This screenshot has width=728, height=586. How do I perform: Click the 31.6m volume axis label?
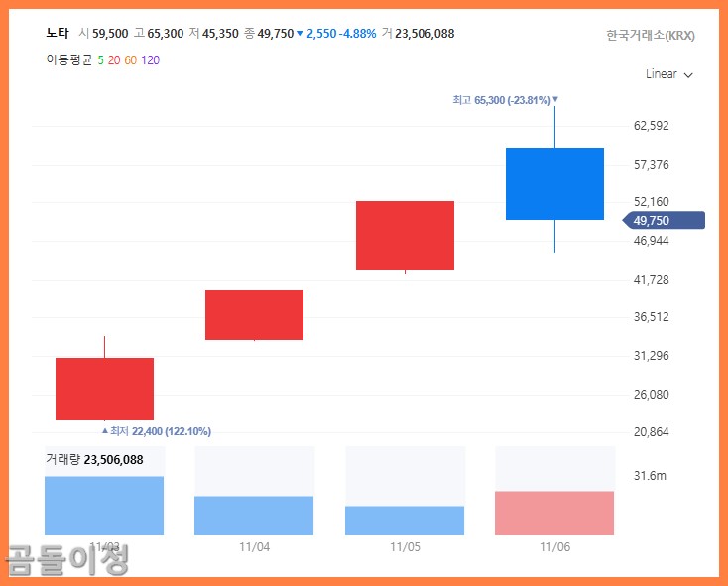(x=650, y=476)
